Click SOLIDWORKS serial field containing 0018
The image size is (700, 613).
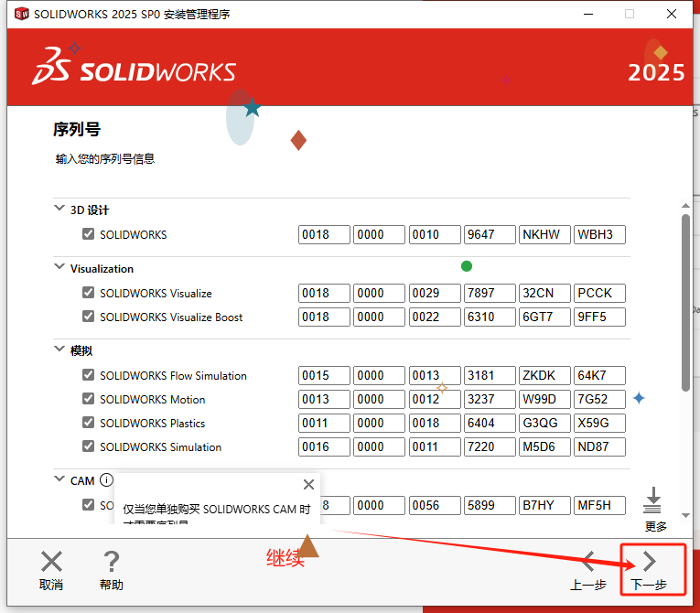pyautogui.click(x=324, y=234)
